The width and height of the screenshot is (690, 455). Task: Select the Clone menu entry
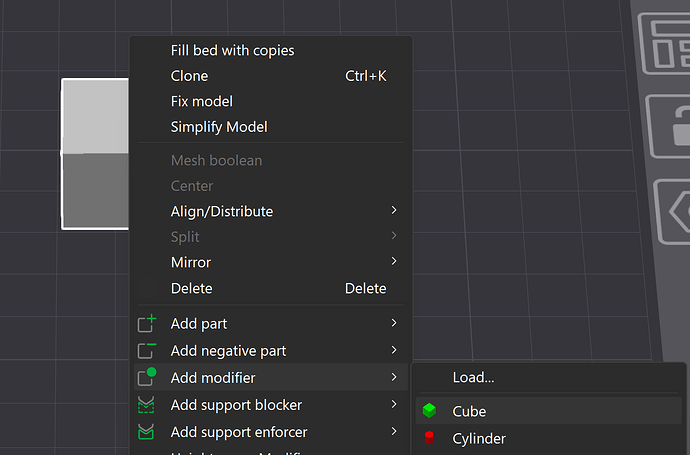click(271, 76)
